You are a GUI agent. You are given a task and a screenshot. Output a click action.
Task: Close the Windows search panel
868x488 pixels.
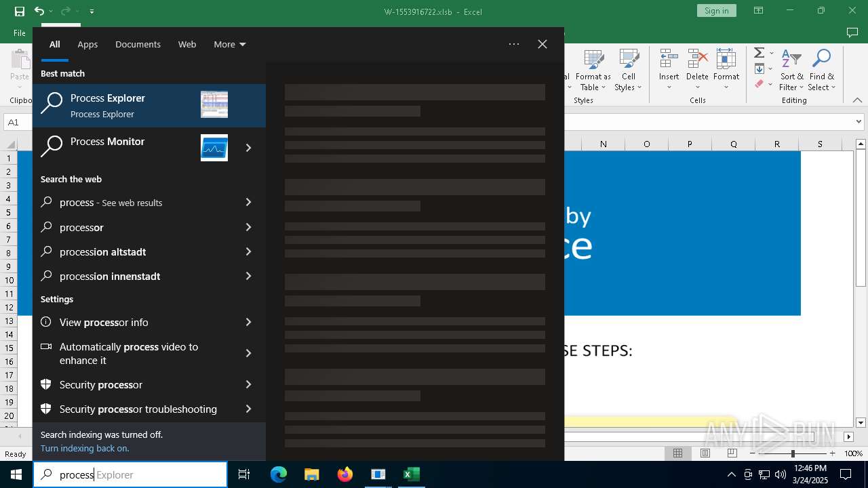coord(542,44)
